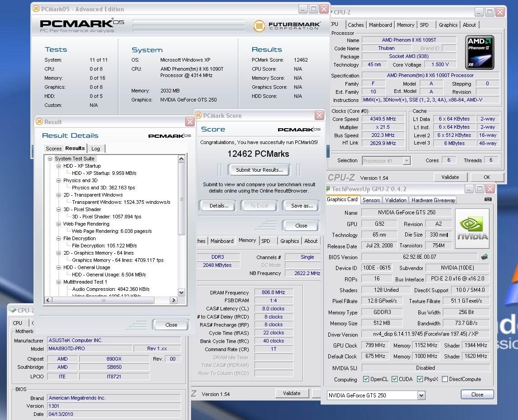Click the GPU-Z screenshot camera icon
The width and height of the screenshot is (518, 420).
point(488,199)
